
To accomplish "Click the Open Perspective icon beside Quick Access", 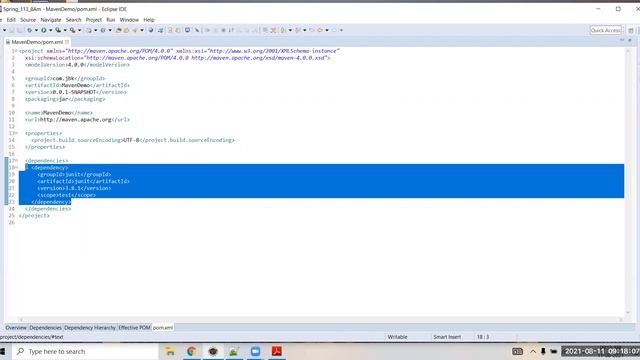I will click(631, 30).
